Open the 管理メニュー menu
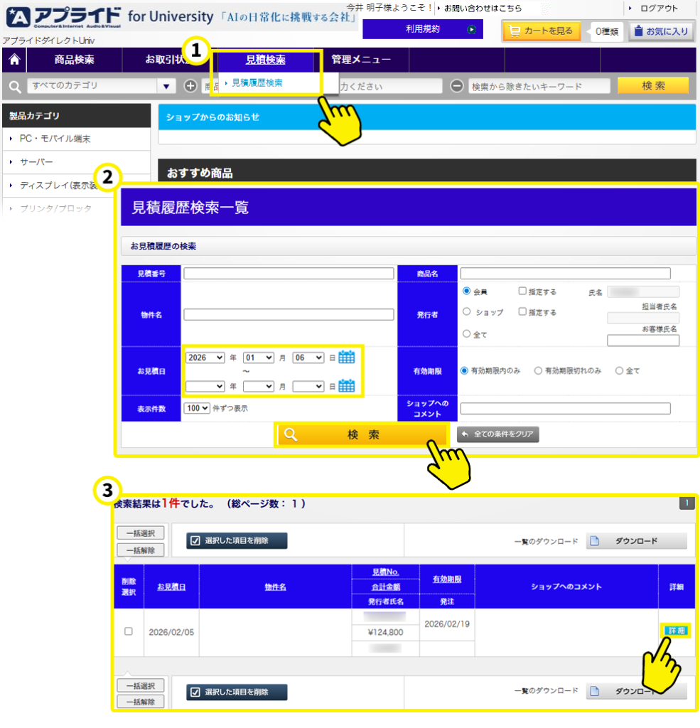This screenshot has height=728, width=700. pos(361,60)
